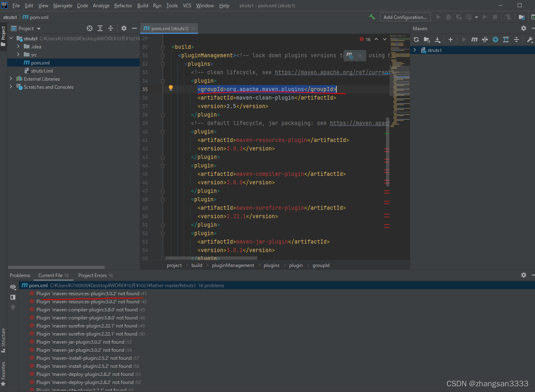Open the File menu
This screenshot has height=392, width=535.
16,6
